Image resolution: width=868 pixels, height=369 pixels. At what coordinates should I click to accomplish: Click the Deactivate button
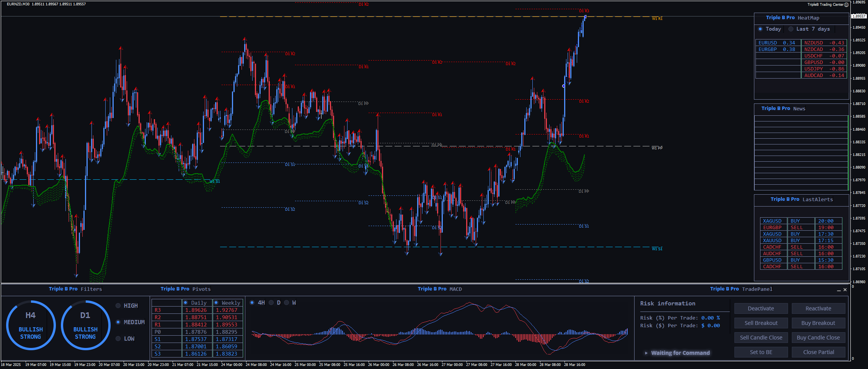[761, 308]
